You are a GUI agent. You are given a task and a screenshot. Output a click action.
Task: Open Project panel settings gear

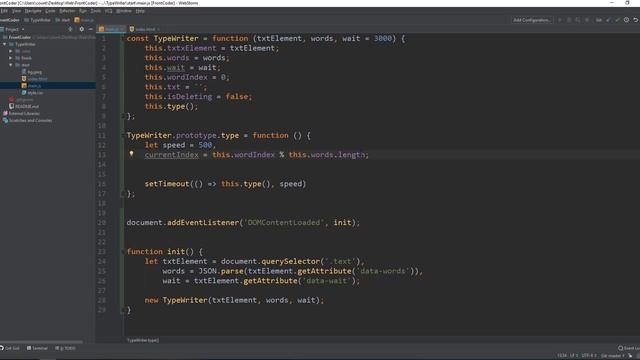click(x=82, y=29)
